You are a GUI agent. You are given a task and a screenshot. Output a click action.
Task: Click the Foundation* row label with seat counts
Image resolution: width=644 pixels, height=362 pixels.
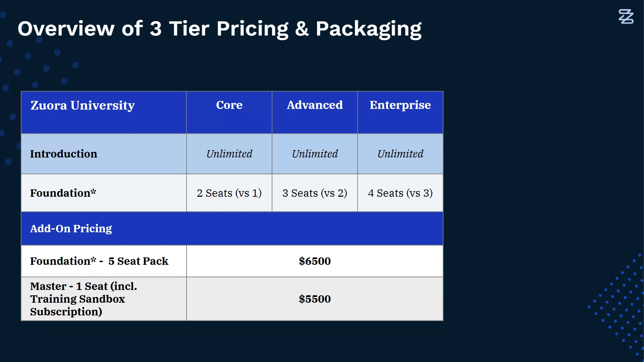click(63, 193)
